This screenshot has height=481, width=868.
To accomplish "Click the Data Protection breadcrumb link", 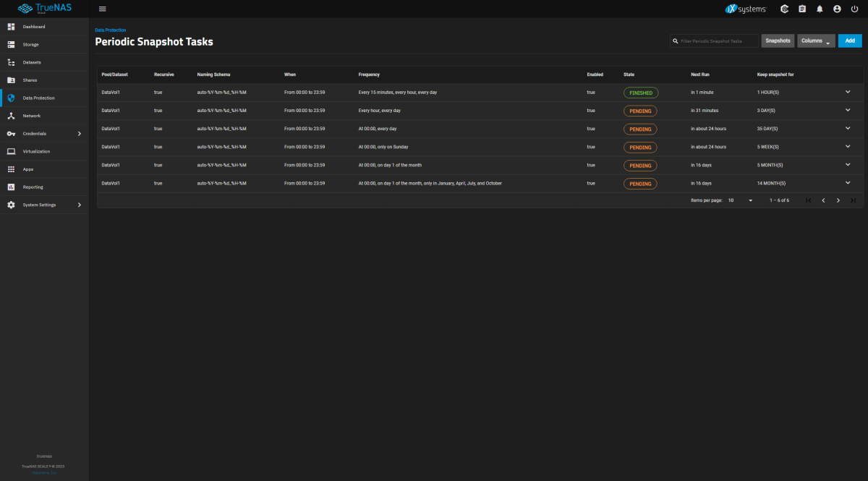I will [x=111, y=30].
